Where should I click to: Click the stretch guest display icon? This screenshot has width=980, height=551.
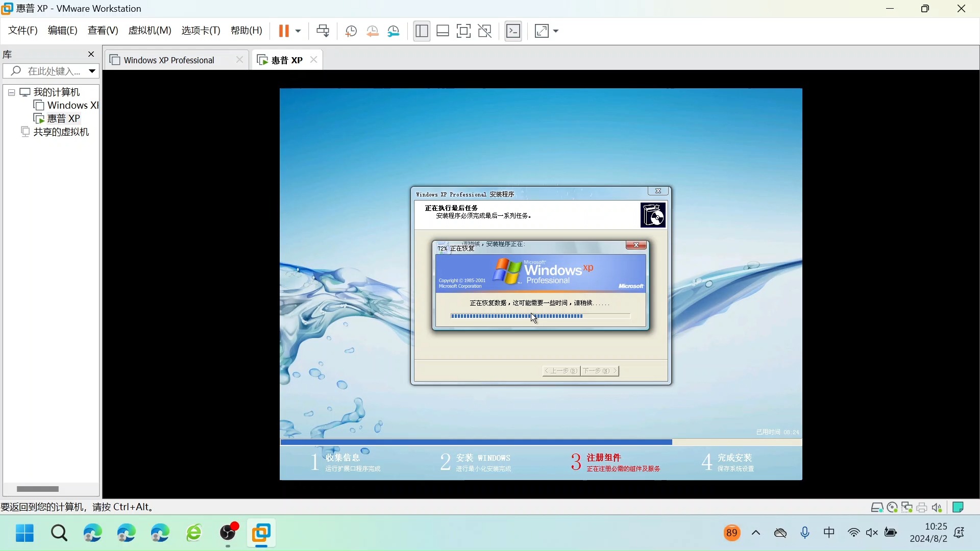pyautogui.click(x=542, y=31)
